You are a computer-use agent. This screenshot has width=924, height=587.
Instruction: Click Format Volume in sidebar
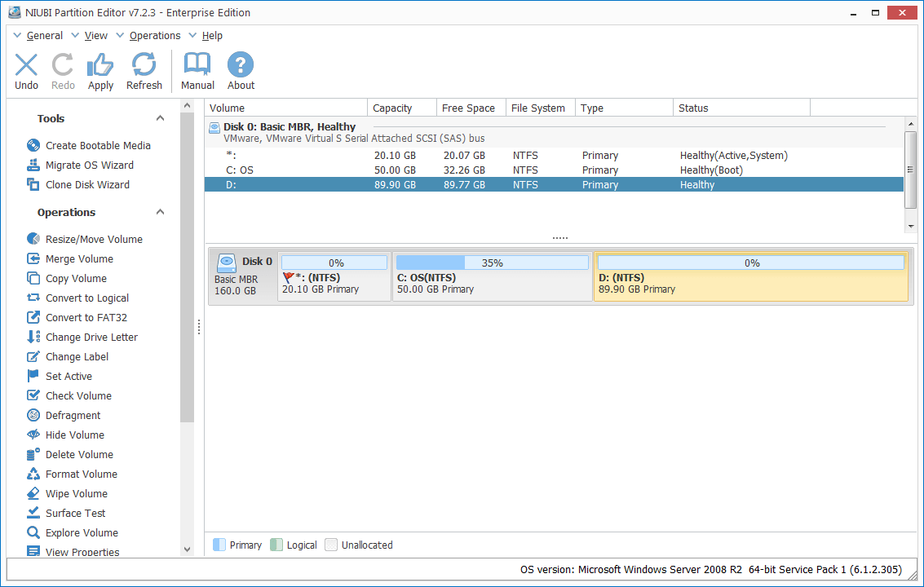(x=81, y=474)
